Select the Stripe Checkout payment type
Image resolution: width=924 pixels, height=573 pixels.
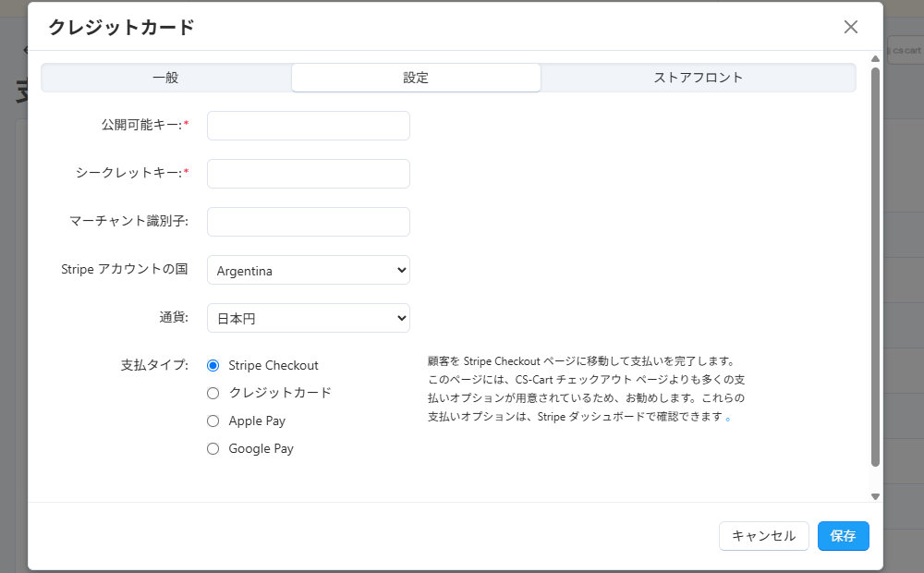tap(213, 365)
